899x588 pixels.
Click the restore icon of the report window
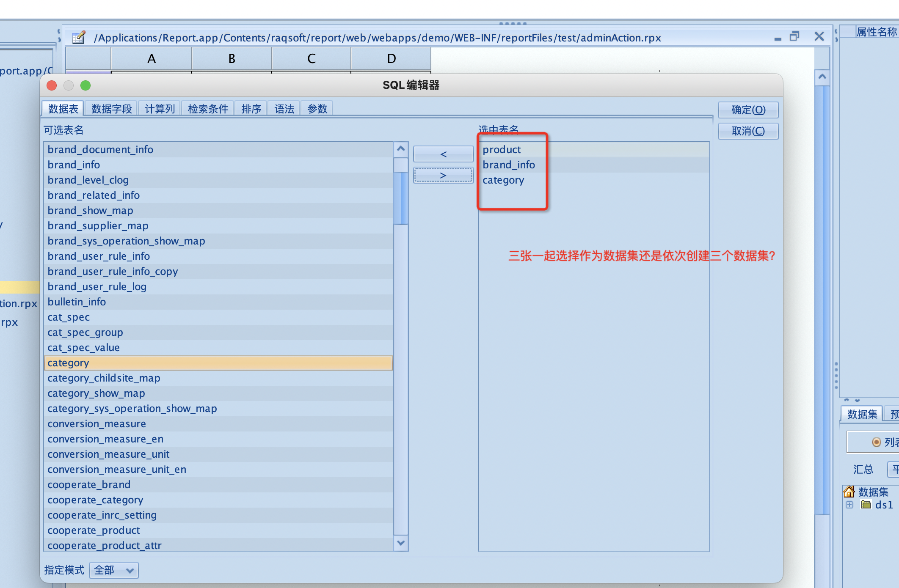click(x=794, y=37)
